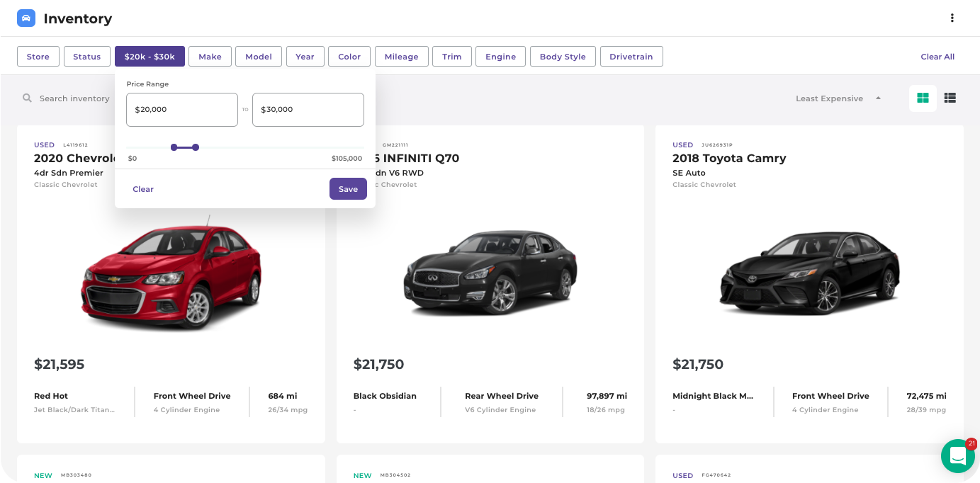Image resolution: width=980 pixels, height=483 pixels.
Task: Click the car logo icon in the header
Action: (26, 17)
